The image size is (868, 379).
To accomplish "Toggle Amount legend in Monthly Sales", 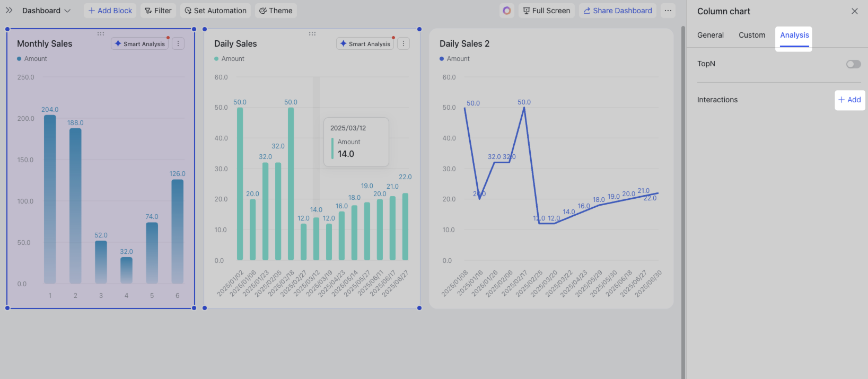I will (32, 59).
